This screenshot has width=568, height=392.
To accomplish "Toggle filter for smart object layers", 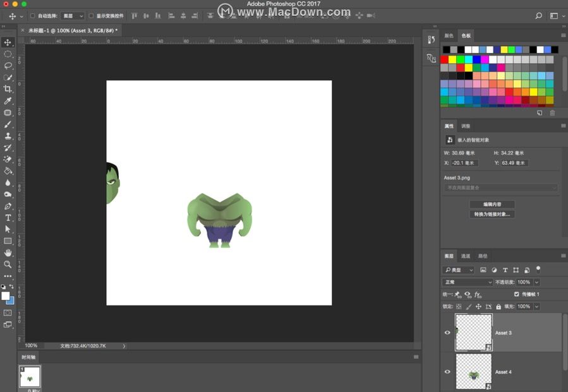I will [527, 270].
